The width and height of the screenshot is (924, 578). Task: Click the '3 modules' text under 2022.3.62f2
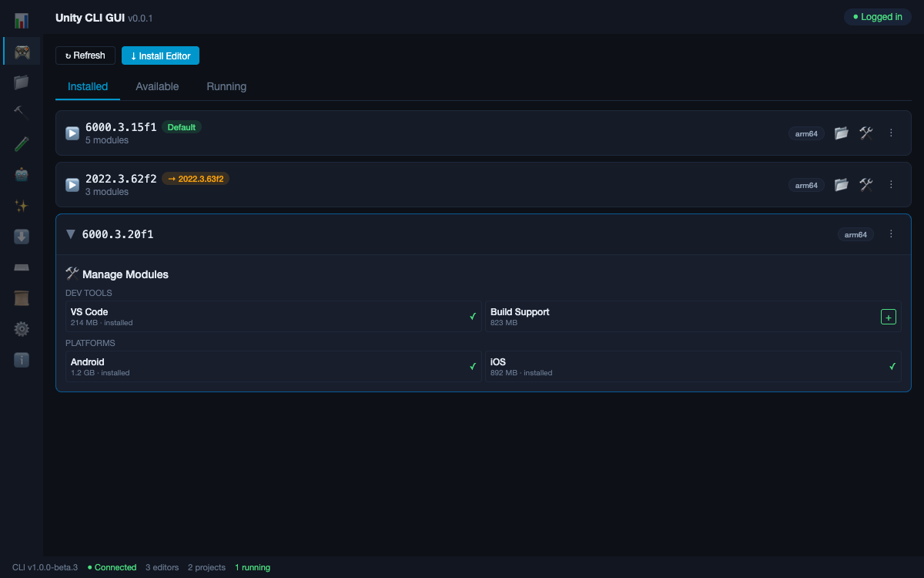click(x=107, y=192)
